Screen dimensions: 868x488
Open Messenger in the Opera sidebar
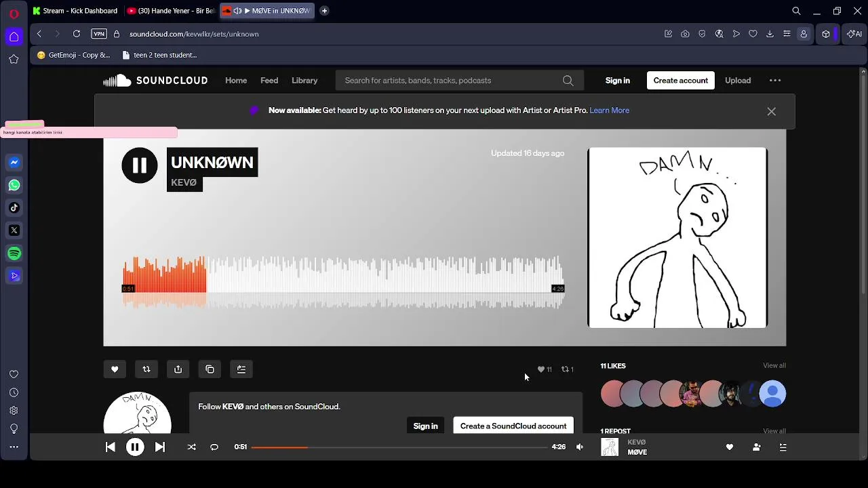pos(14,163)
